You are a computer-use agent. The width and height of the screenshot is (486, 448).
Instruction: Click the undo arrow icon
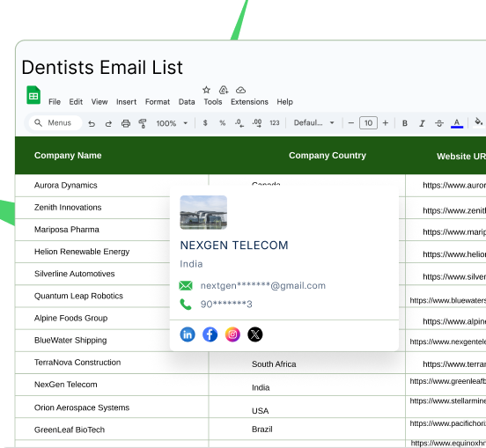pyautogui.click(x=92, y=123)
